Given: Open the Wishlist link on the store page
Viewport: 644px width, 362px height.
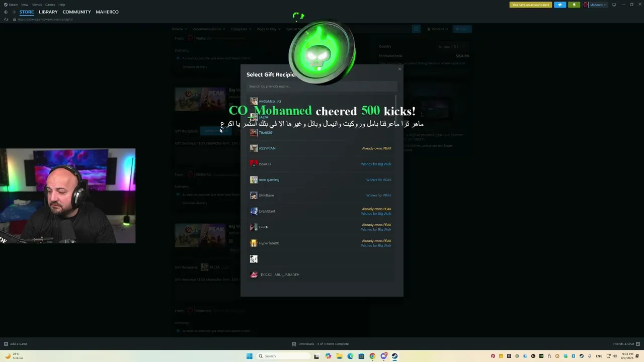Looking at the screenshot, I should click(x=437, y=29).
